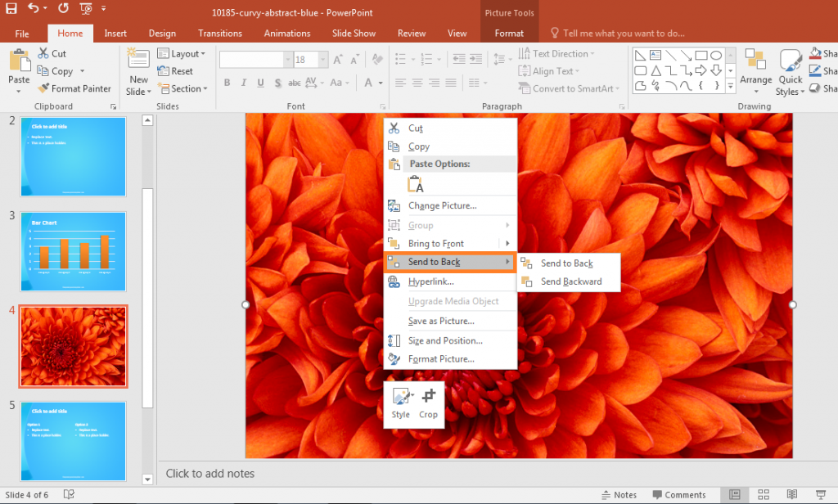Toggle text Shadow formatting
The image size is (838, 504).
277,83
